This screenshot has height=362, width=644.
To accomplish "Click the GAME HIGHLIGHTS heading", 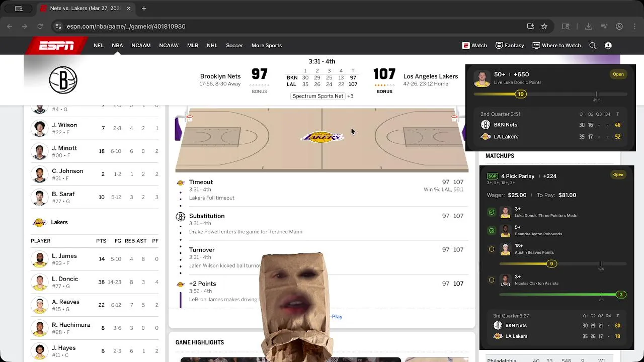I will click(200, 342).
